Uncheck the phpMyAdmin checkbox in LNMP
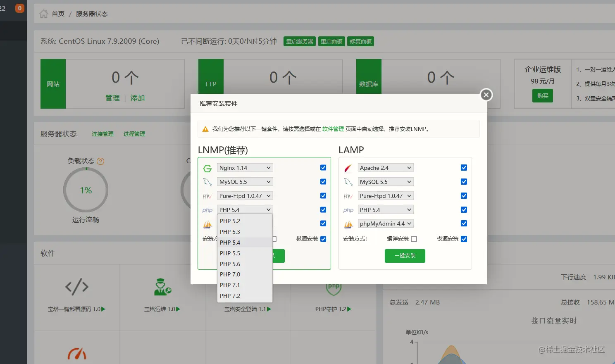The image size is (615, 364). (x=323, y=224)
